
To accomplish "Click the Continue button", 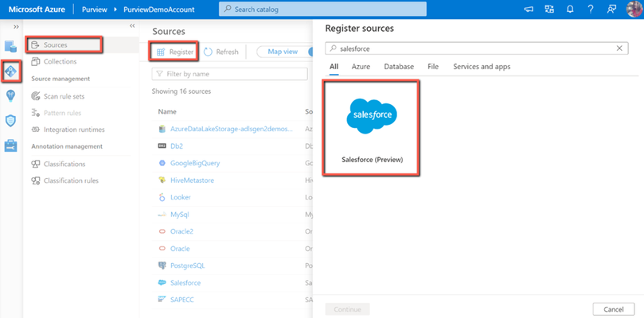I will pos(347,309).
